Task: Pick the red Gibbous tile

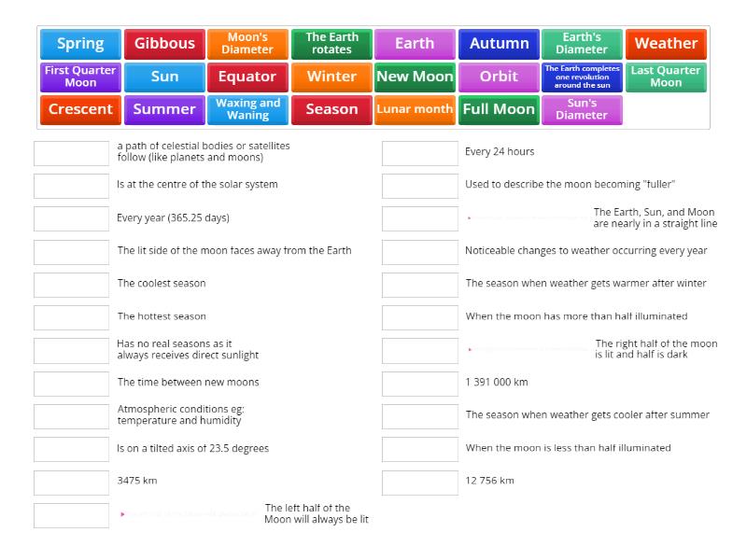Action: click(x=164, y=44)
